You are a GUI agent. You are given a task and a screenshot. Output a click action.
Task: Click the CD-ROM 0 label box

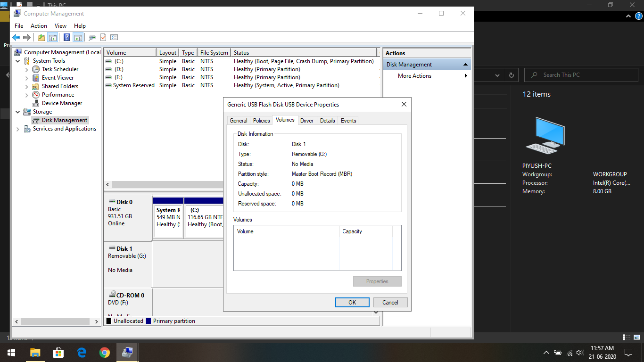pos(128,302)
